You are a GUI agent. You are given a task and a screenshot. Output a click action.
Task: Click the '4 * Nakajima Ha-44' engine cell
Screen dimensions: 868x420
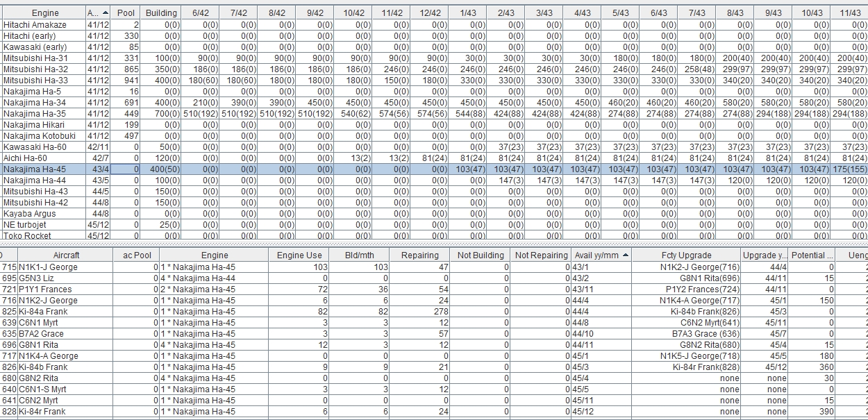pos(215,278)
